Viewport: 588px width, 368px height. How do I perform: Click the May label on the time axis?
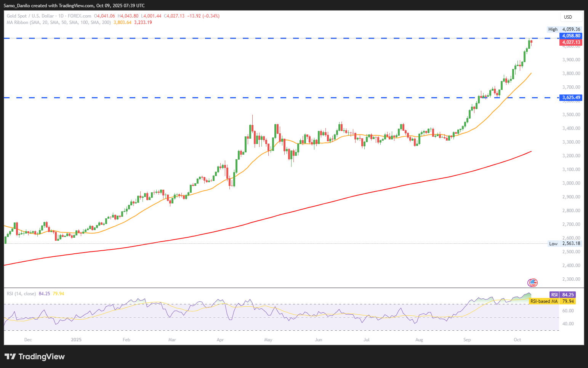pos(268,339)
